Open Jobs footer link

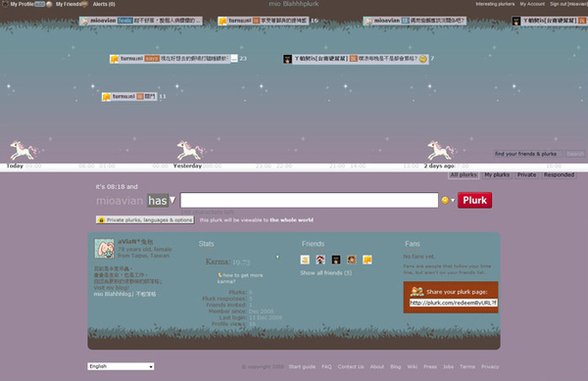(448, 366)
